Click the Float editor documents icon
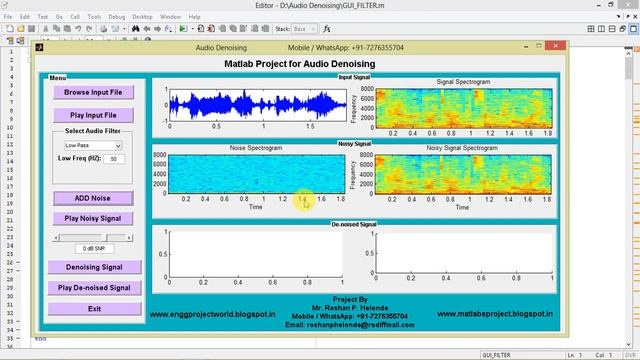 [622, 29]
